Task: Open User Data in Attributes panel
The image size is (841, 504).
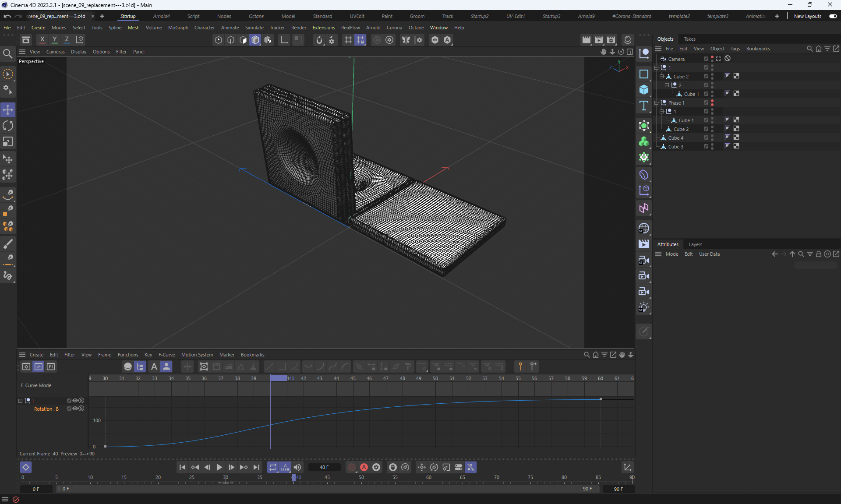Action: pyautogui.click(x=709, y=254)
